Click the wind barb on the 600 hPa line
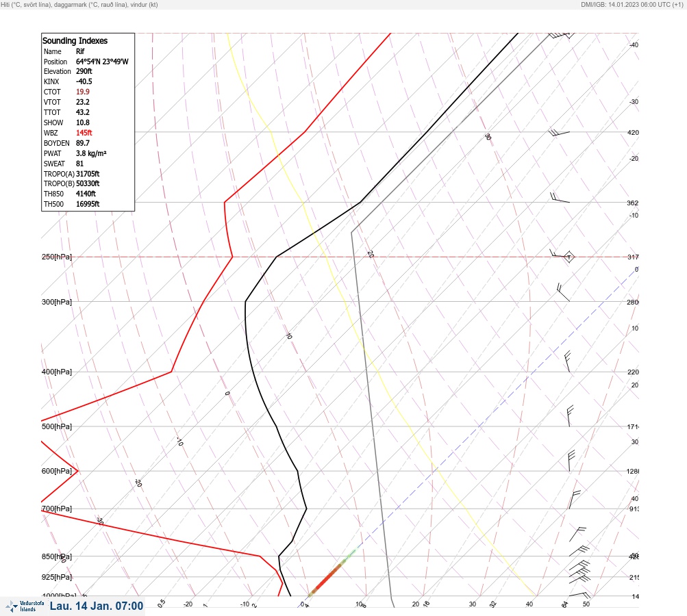This screenshot has width=687, height=616. pyautogui.click(x=571, y=461)
